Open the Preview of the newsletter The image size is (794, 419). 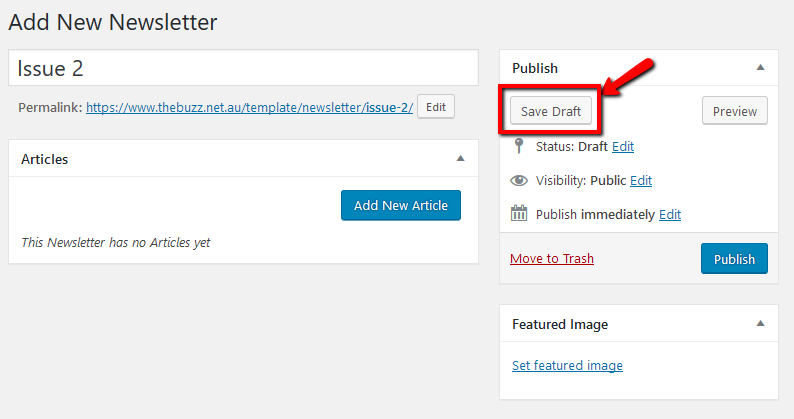click(734, 111)
